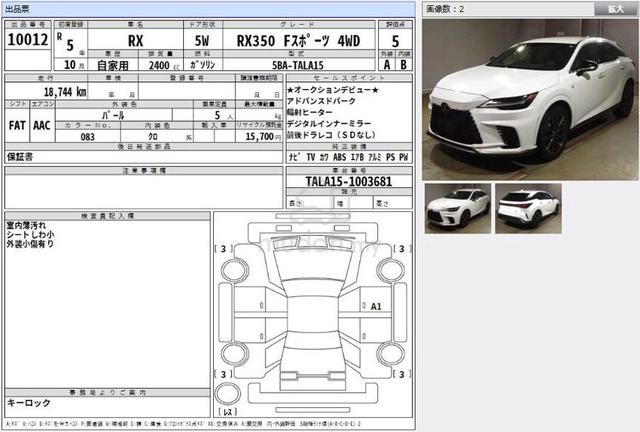Click the shift type FAT
The width and height of the screenshot is (640, 432).
tap(17, 125)
